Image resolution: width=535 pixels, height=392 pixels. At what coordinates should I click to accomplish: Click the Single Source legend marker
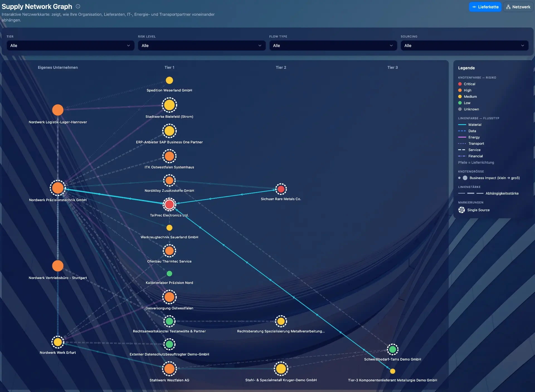pos(462,210)
